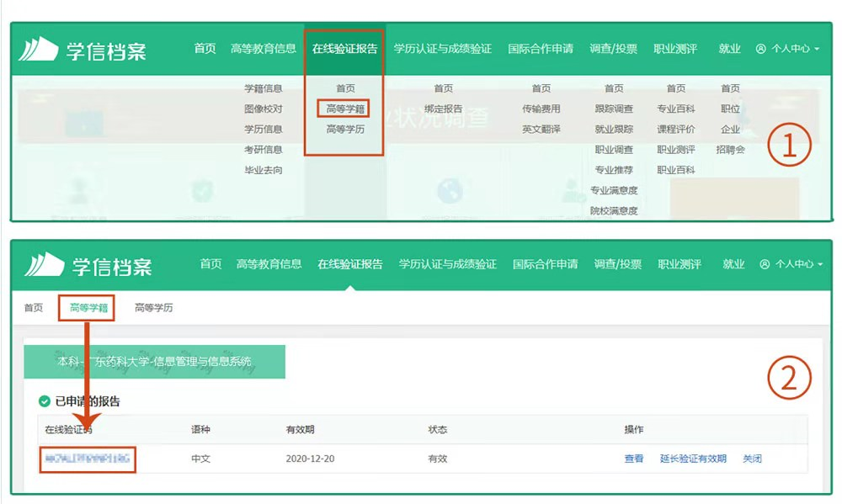Open 高等教育信息 menu in the bottom screenshot
Viewport: 842px width, 504px height.
[x=269, y=264]
